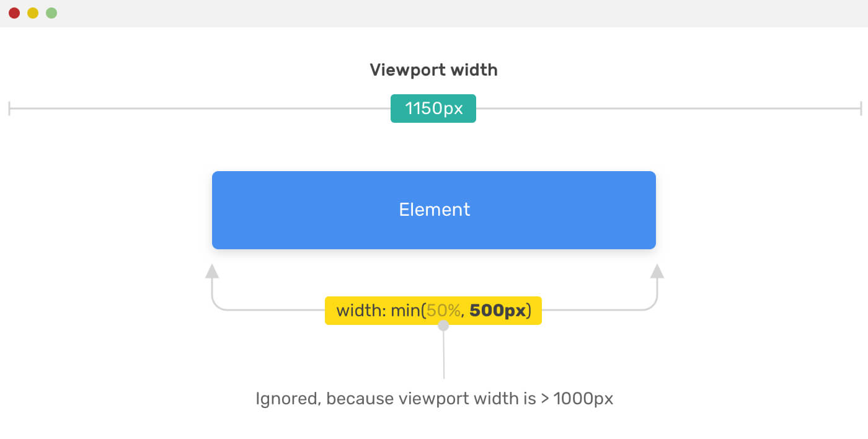The height and width of the screenshot is (439, 868).
Task: Click the viewport ruler line left of badge
Action: pyautogui.click(x=200, y=109)
